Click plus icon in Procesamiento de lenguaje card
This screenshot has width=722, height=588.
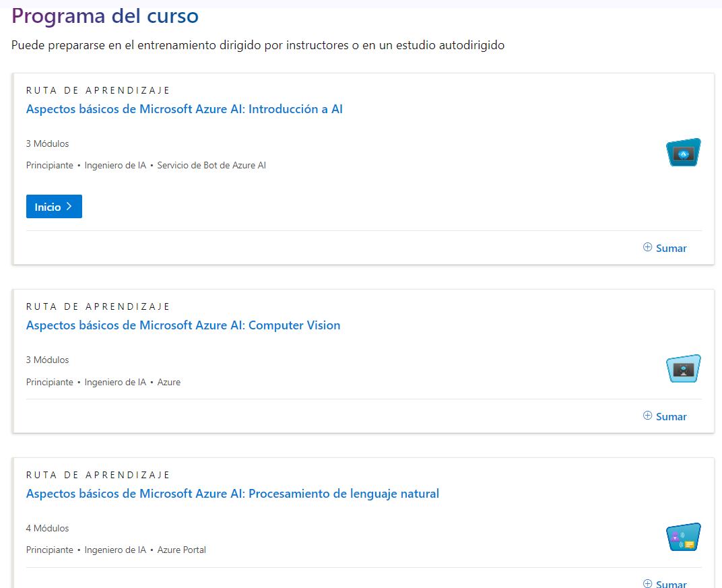(x=647, y=583)
